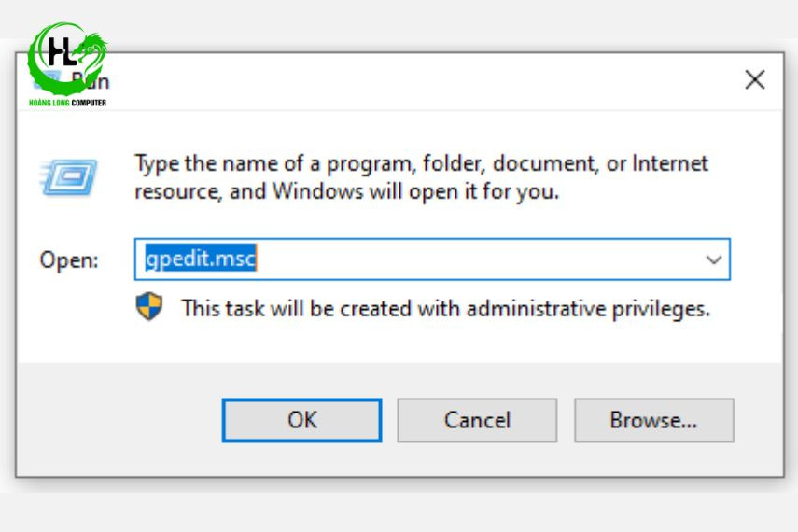Screen dimensions: 798x532
Task: Expand the Open combo box dropdown arrow
Action: pos(713,259)
